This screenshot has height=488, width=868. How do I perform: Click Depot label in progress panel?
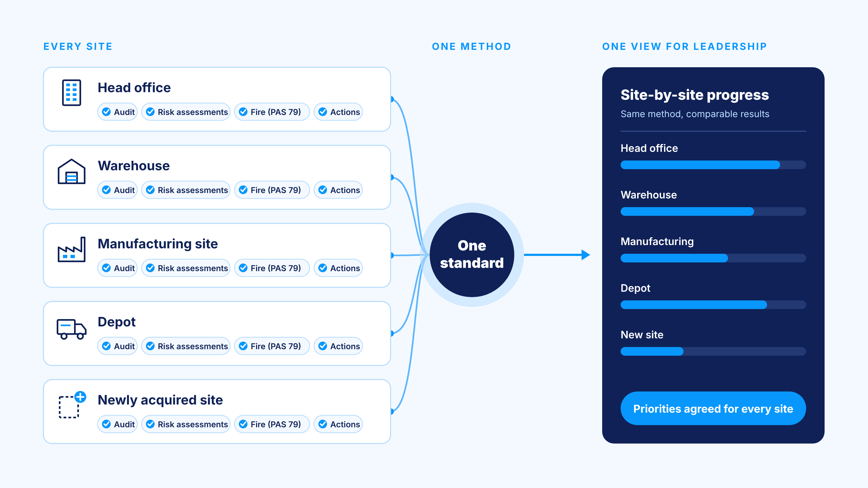pos(636,288)
